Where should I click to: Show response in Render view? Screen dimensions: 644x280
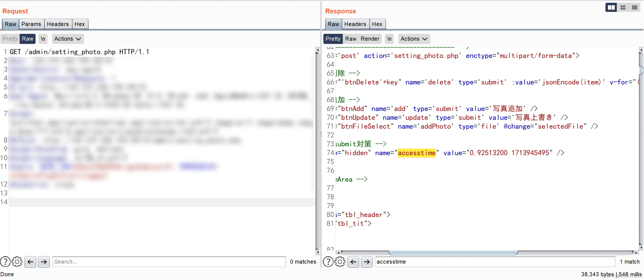point(370,39)
